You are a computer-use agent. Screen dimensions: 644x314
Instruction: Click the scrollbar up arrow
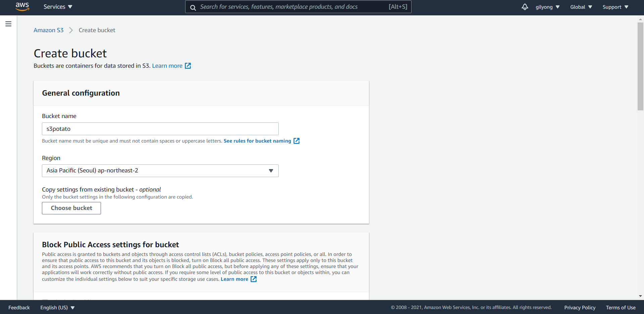[x=640, y=19]
